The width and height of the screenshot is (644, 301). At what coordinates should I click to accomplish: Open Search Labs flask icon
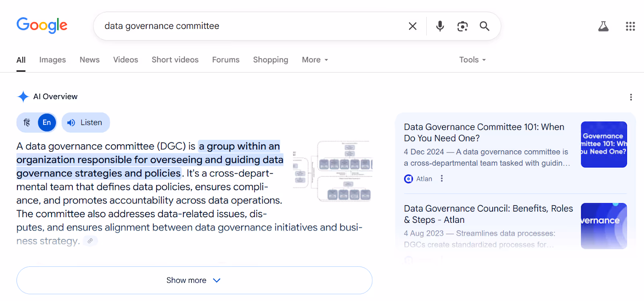(x=603, y=26)
